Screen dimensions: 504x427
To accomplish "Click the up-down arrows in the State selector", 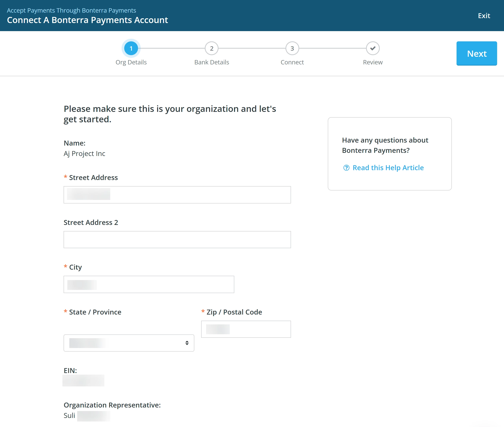I will click(x=187, y=343).
